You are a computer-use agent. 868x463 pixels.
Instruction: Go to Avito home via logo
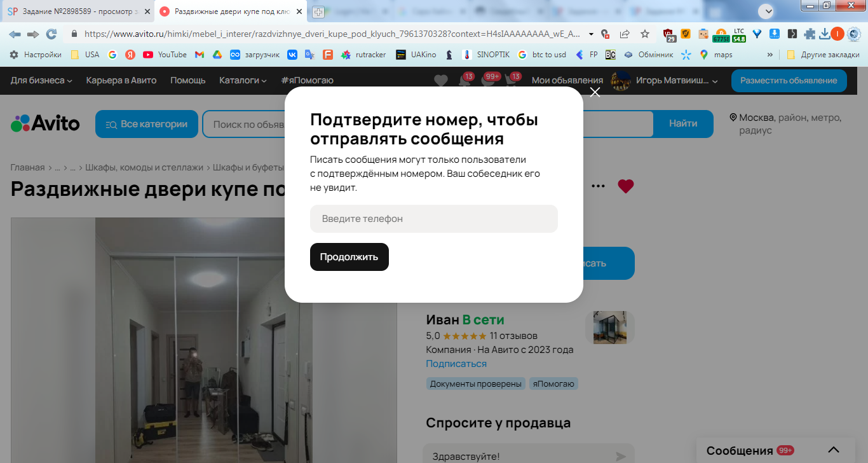click(45, 123)
